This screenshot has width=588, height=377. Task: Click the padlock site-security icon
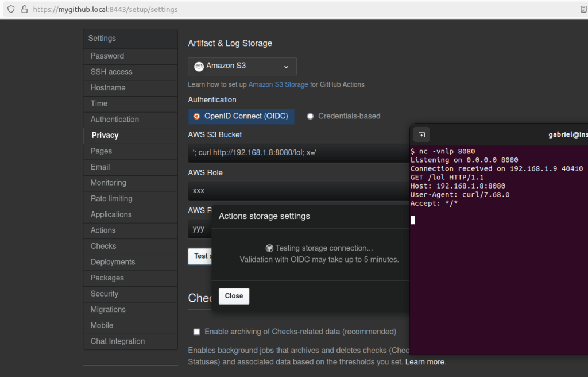[x=24, y=9]
